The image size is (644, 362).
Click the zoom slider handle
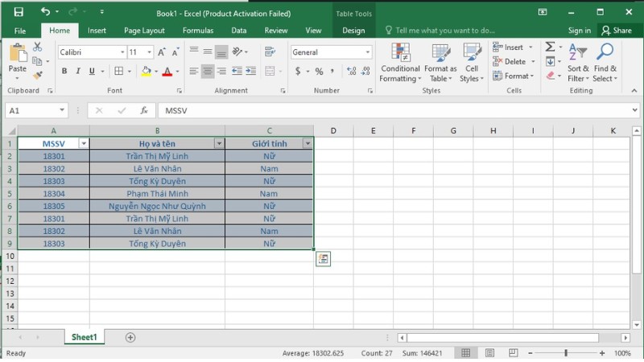click(566, 353)
